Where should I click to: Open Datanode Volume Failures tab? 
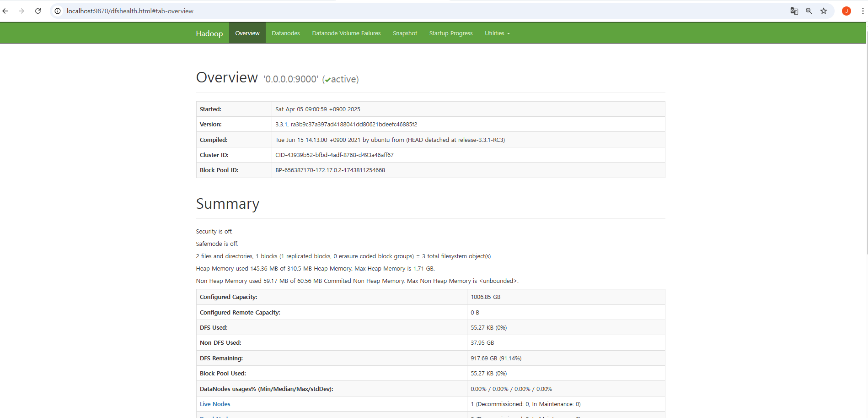tap(346, 33)
